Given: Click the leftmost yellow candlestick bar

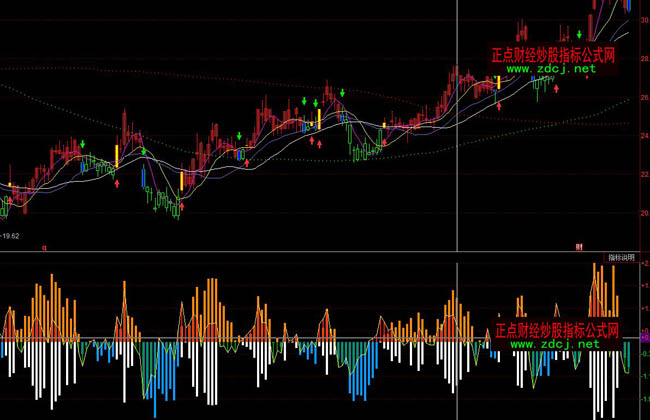Looking at the screenshot, I should (x=116, y=155).
